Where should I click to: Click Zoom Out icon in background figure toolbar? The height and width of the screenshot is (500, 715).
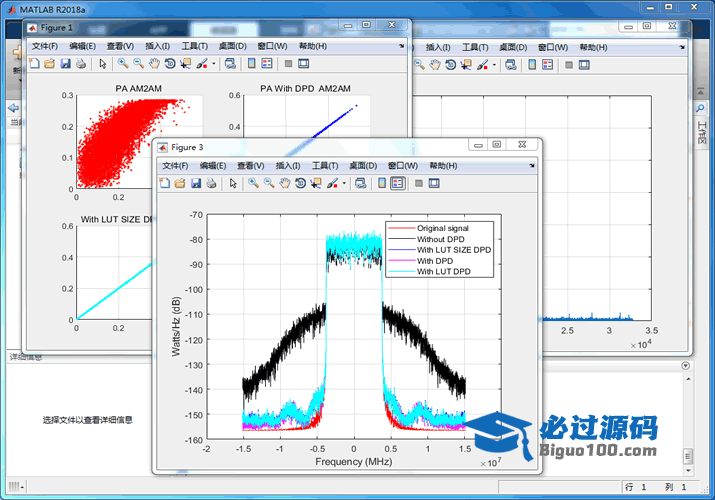(419, 65)
